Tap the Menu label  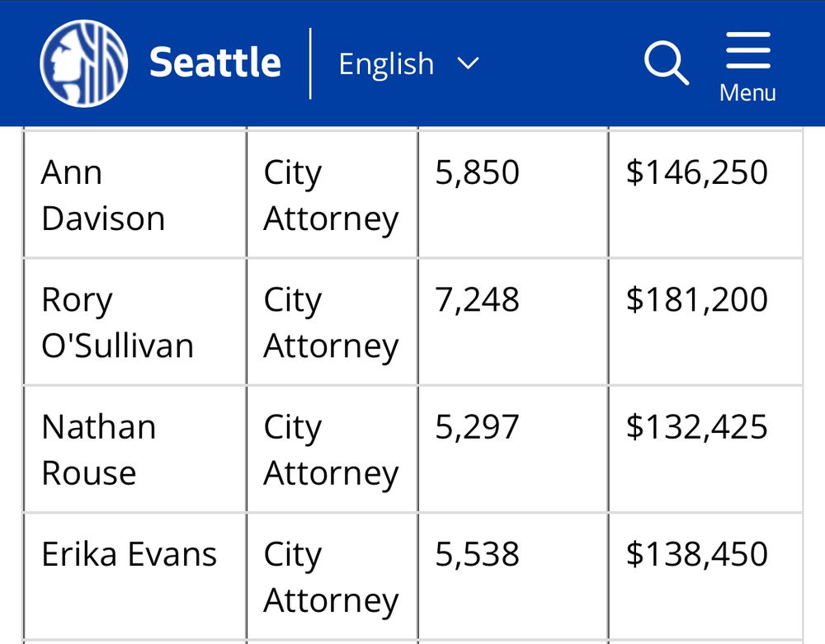click(x=747, y=93)
